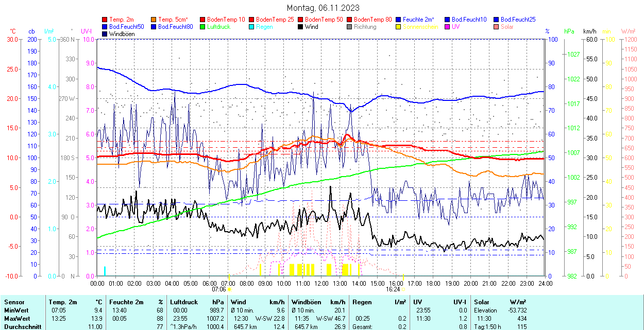Image resolution: width=644 pixels, height=330 pixels.
Task: Select the black Wind legend square
Action: point(301,27)
